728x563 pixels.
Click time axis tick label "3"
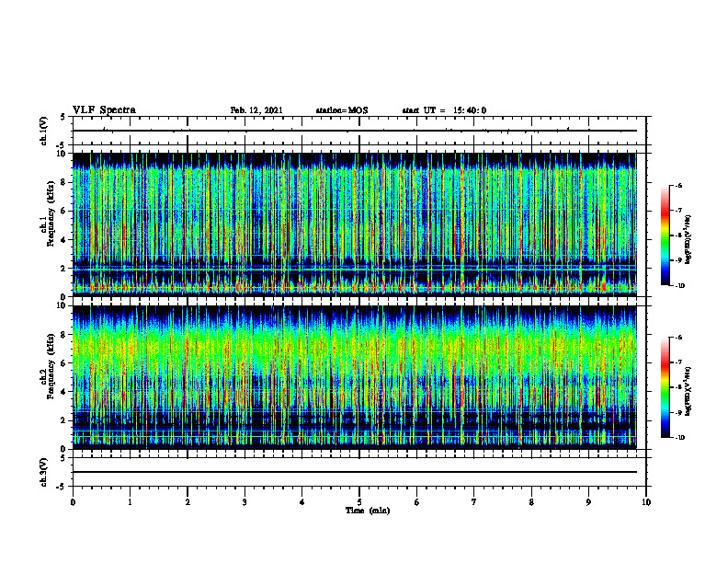click(x=245, y=502)
